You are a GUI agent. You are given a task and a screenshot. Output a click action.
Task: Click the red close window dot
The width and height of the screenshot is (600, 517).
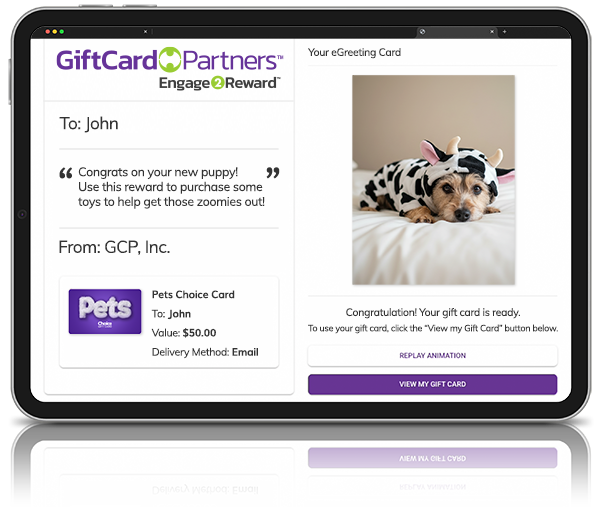pyautogui.click(x=47, y=32)
